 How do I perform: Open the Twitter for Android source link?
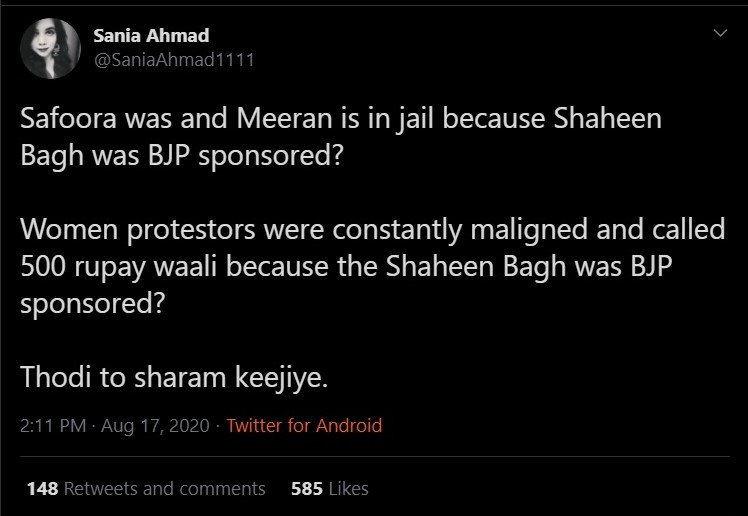tap(304, 425)
